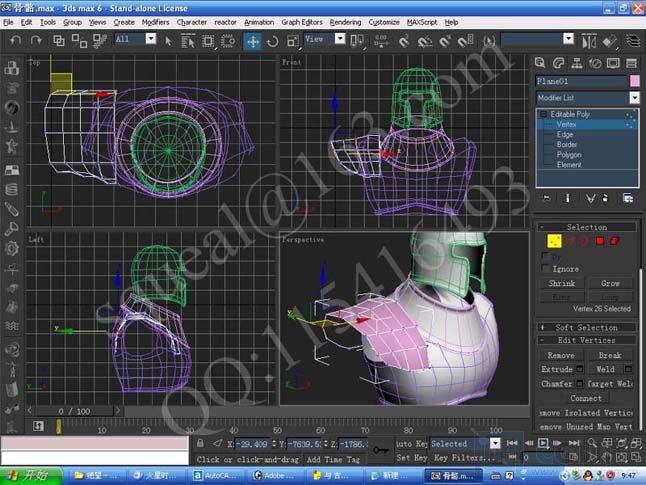This screenshot has width=646, height=485.
Task: Switch to the Create command panel tab
Action: coord(540,63)
